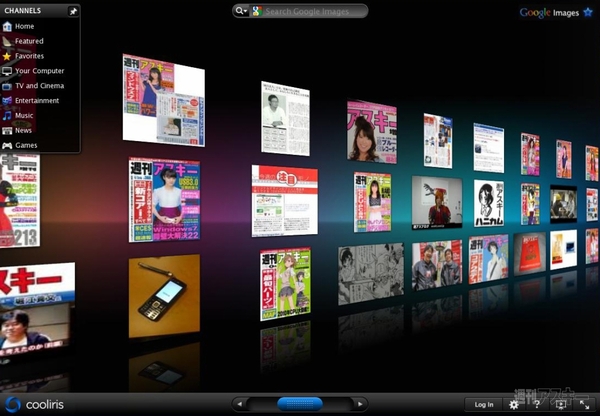Expand the search provider magnifier dropdown

[241, 11]
